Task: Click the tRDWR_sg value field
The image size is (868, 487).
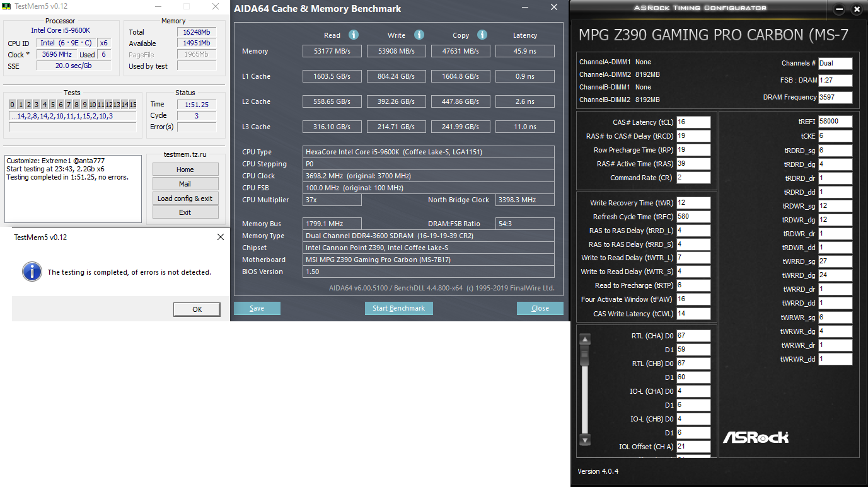Action: tap(835, 206)
